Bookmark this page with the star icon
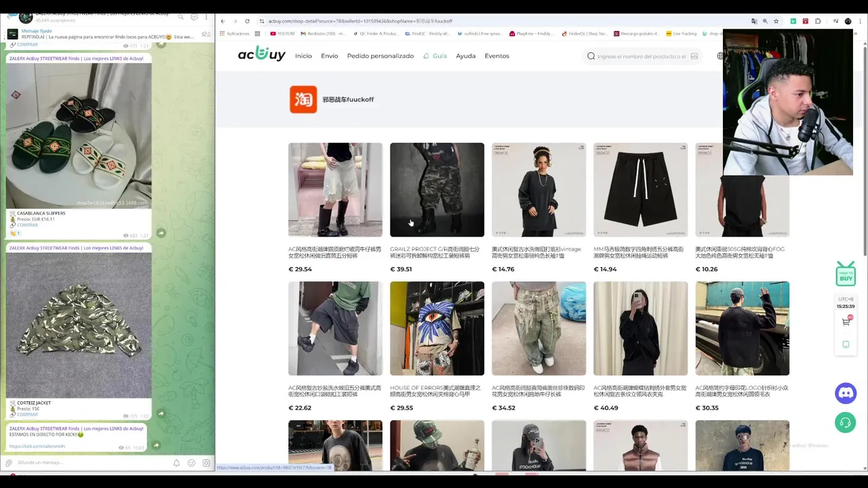 [x=776, y=21]
